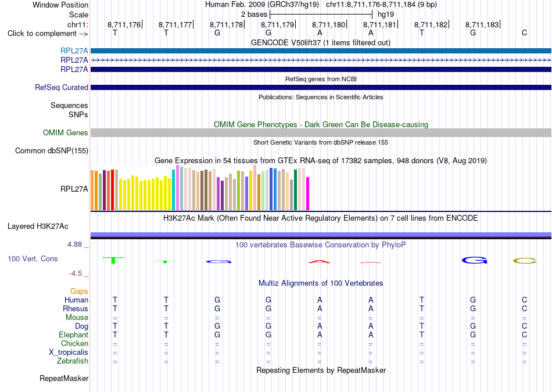The height and width of the screenshot is (392, 552).
Task: Click base C in the Rhesus alignment row
Action: point(524,308)
